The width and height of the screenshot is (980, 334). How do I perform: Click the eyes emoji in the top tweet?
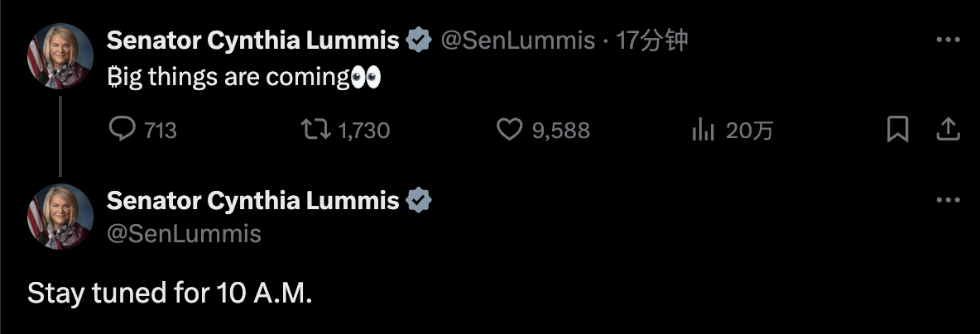365,78
